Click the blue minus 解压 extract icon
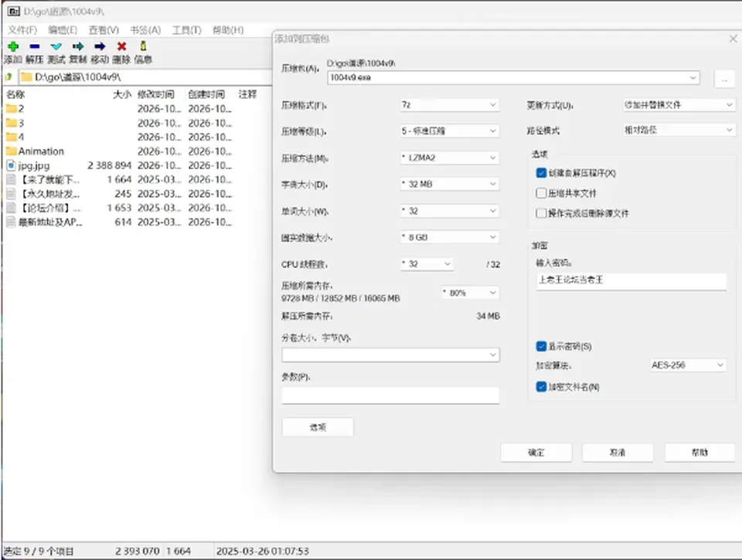 pyautogui.click(x=35, y=46)
